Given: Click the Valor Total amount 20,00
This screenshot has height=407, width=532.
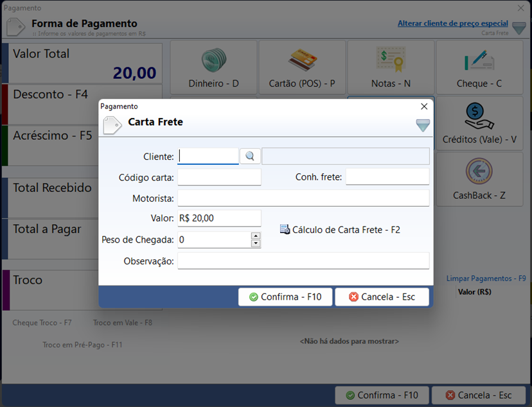Looking at the screenshot, I should (135, 73).
